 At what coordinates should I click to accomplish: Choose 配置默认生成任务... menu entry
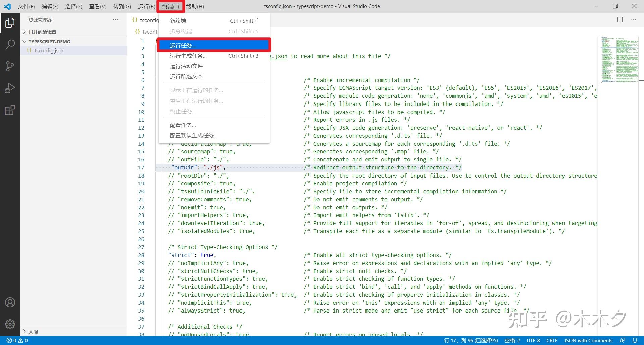(214, 135)
